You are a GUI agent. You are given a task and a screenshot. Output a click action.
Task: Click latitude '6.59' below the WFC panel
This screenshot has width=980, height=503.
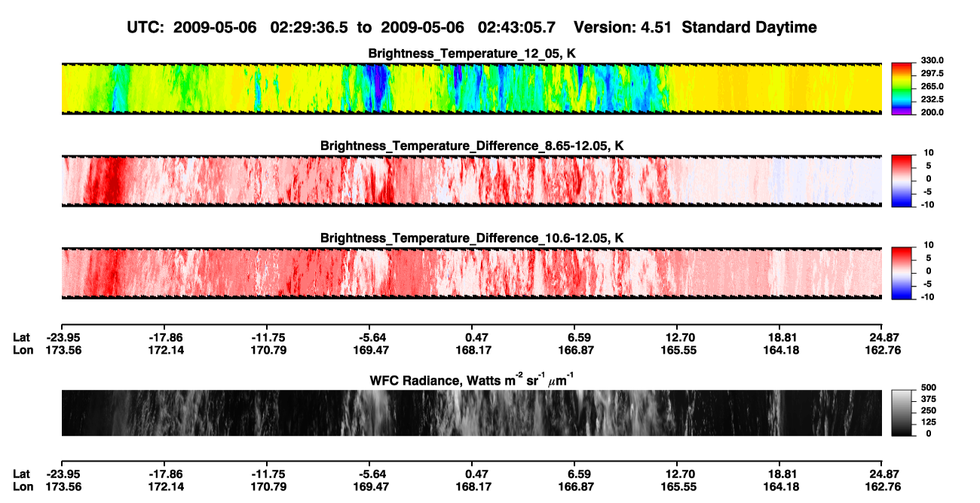(580, 474)
